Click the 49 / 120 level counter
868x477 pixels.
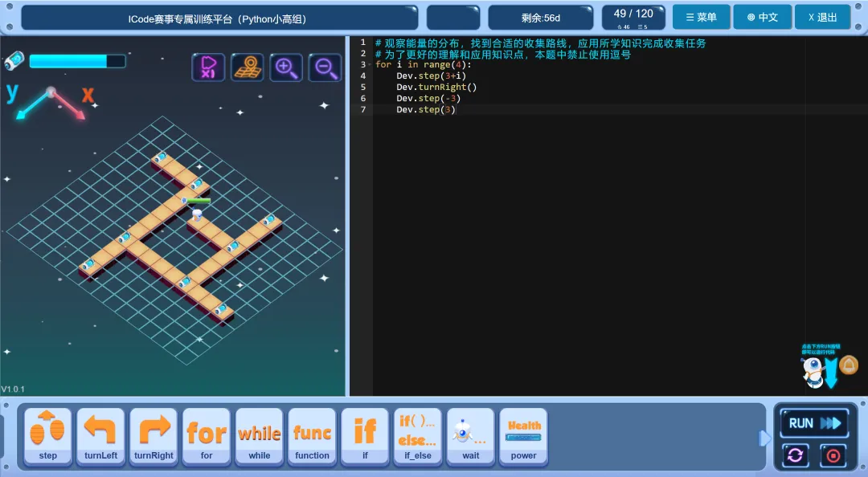(633, 17)
